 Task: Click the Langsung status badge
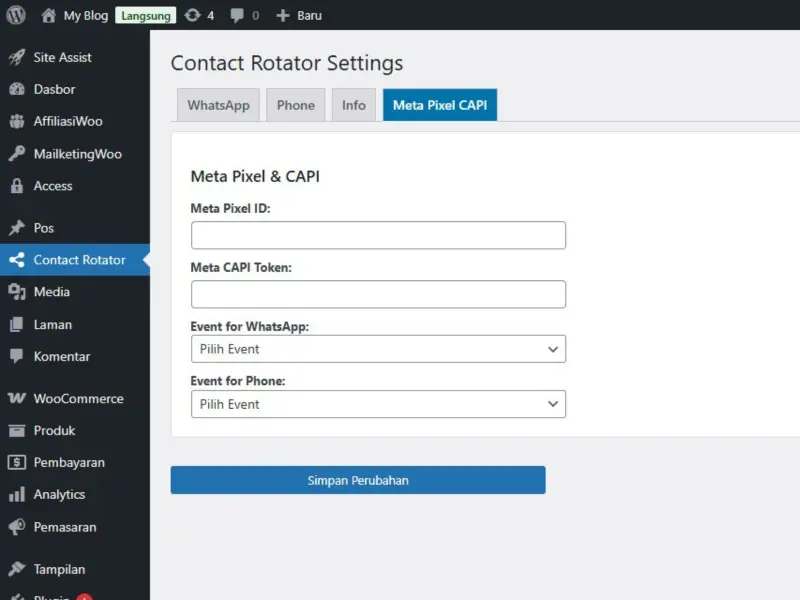point(145,15)
